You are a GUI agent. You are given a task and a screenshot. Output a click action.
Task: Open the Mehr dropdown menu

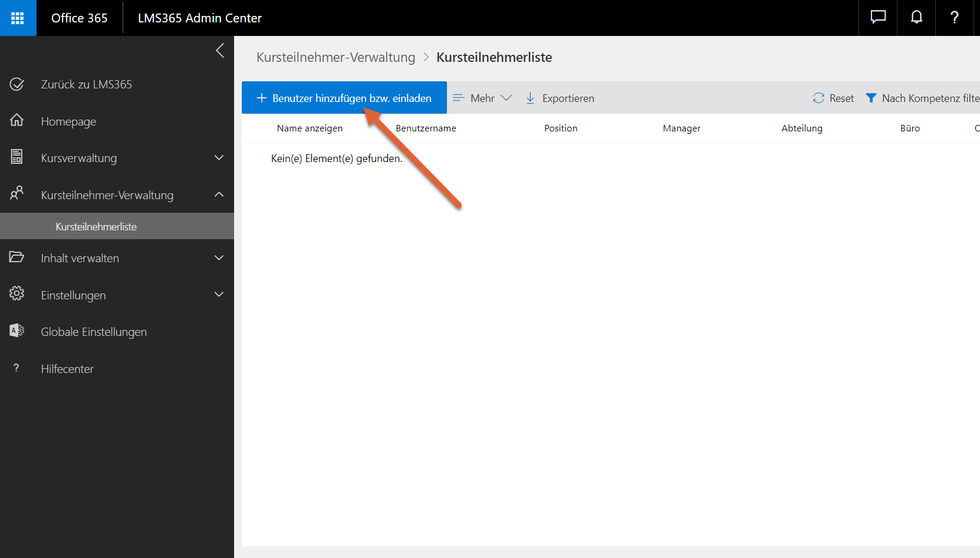(482, 98)
